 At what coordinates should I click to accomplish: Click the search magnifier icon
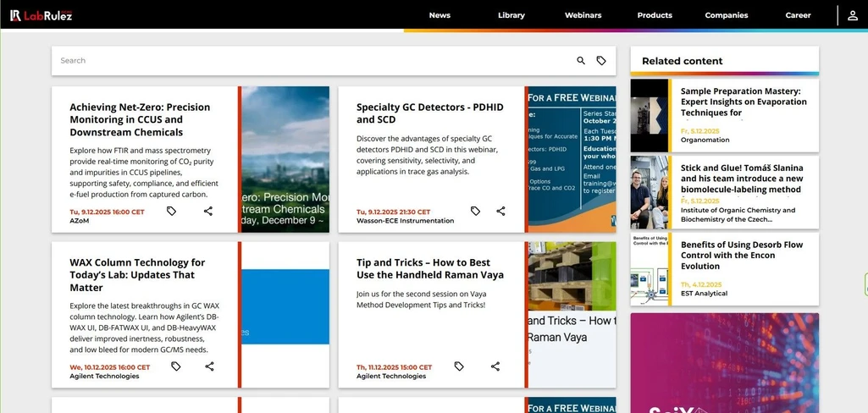point(581,61)
